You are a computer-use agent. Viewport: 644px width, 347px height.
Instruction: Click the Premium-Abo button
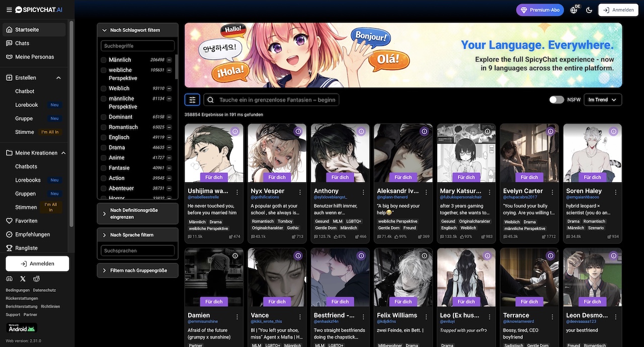pos(540,10)
